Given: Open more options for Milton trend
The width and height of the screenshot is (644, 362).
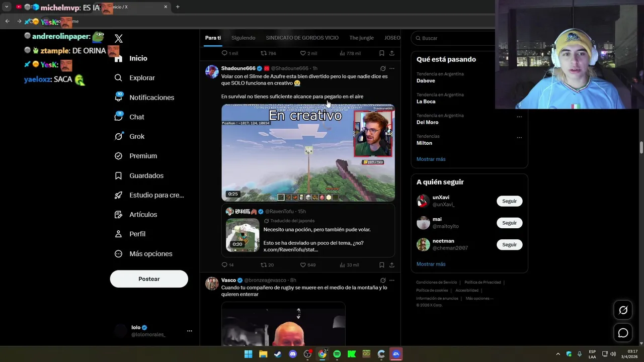Looking at the screenshot, I should (519, 137).
